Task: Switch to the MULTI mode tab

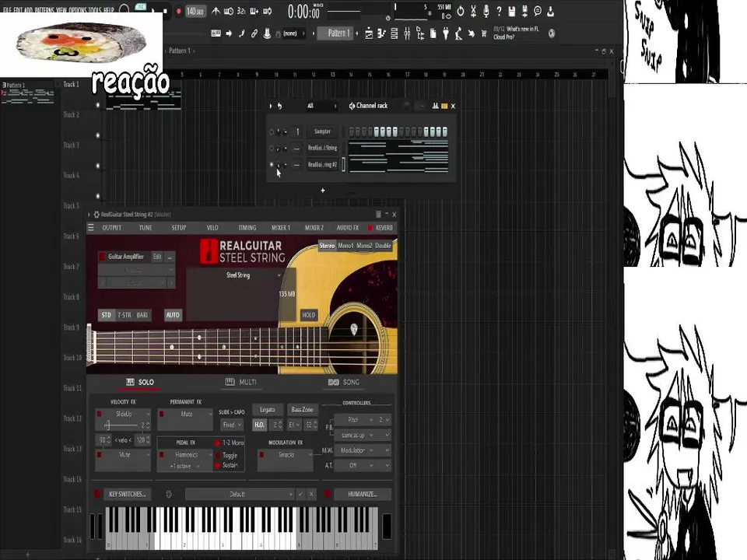Action: click(x=241, y=383)
